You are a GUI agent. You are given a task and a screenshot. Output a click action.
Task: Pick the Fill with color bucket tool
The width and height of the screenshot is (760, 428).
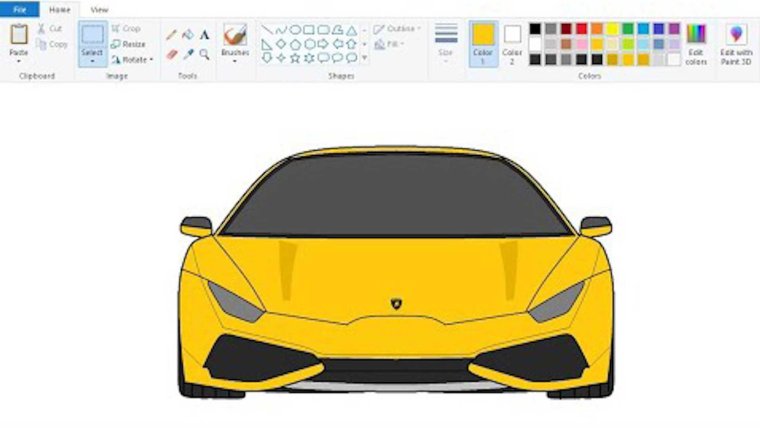(187, 34)
